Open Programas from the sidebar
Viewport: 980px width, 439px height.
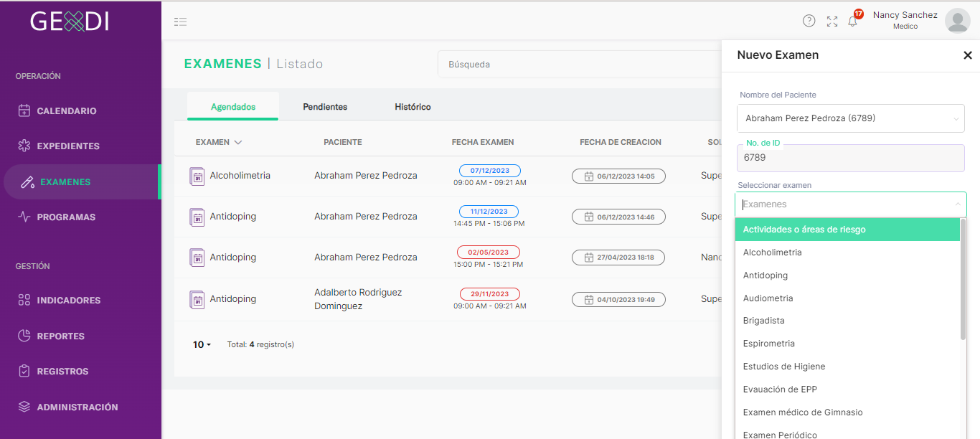pos(66,217)
